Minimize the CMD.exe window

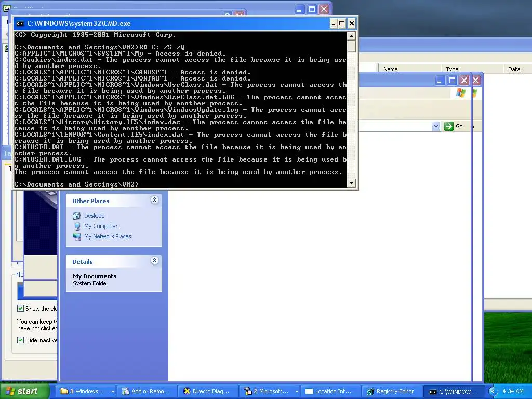[x=333, y=23]
